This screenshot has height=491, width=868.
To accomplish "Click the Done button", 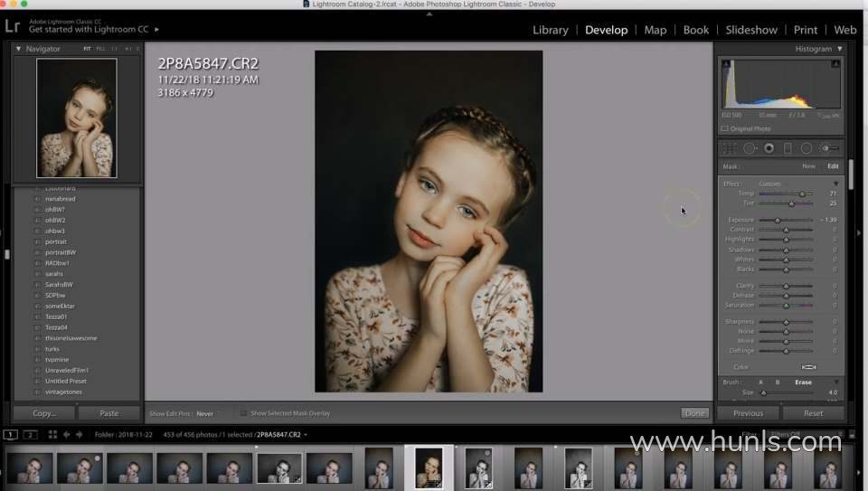I will point(694,413).
